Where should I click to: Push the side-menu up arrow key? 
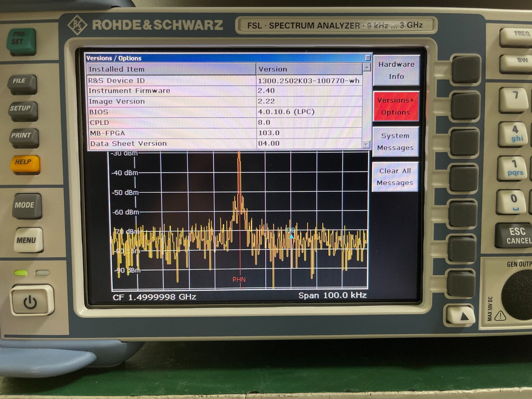(x=460, y=315)
